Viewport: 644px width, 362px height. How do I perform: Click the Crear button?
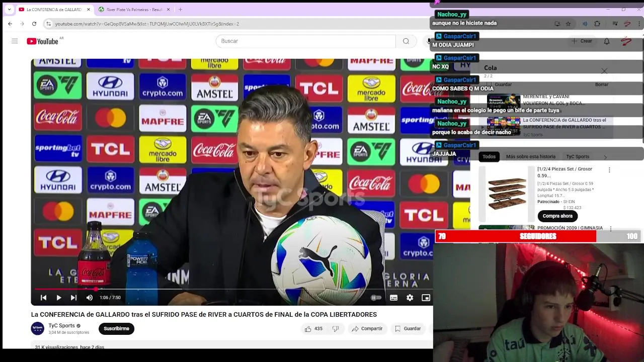coord(582,41)
